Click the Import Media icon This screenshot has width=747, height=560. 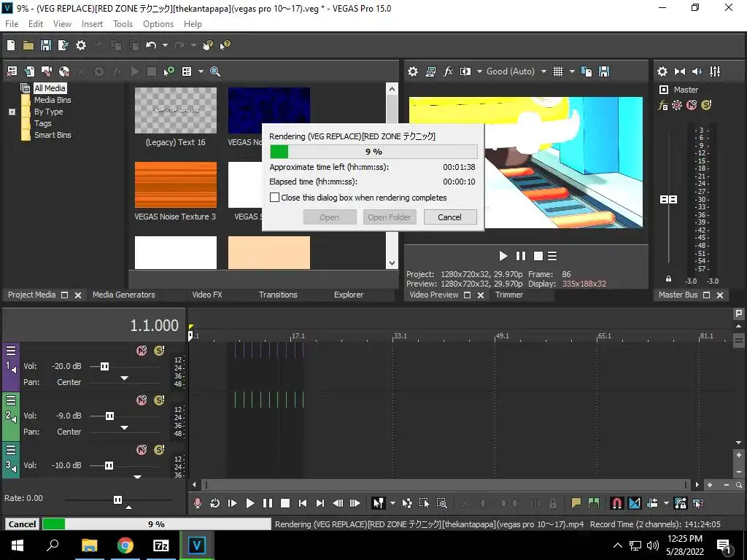[x=29, y=71]
